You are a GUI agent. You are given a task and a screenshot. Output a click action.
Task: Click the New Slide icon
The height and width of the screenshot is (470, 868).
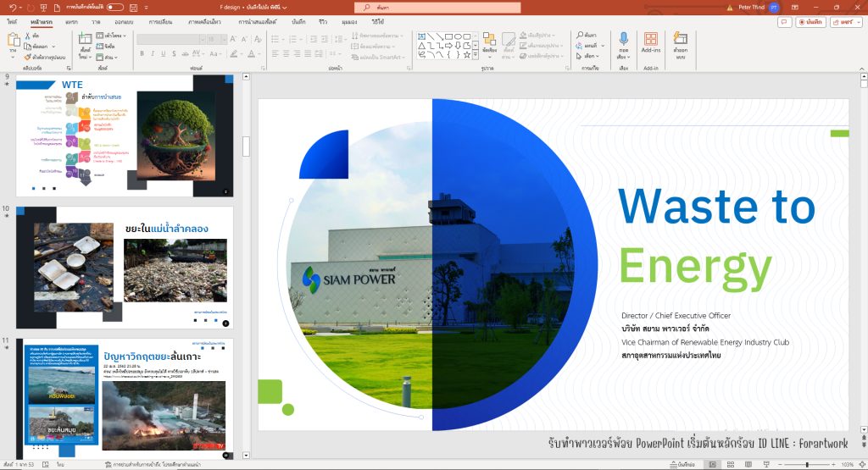coord(85,40)
